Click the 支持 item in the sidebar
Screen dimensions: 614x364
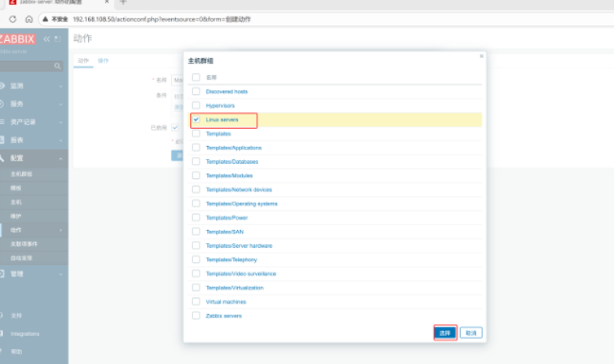pyautogui.click(x=16, y=315)
